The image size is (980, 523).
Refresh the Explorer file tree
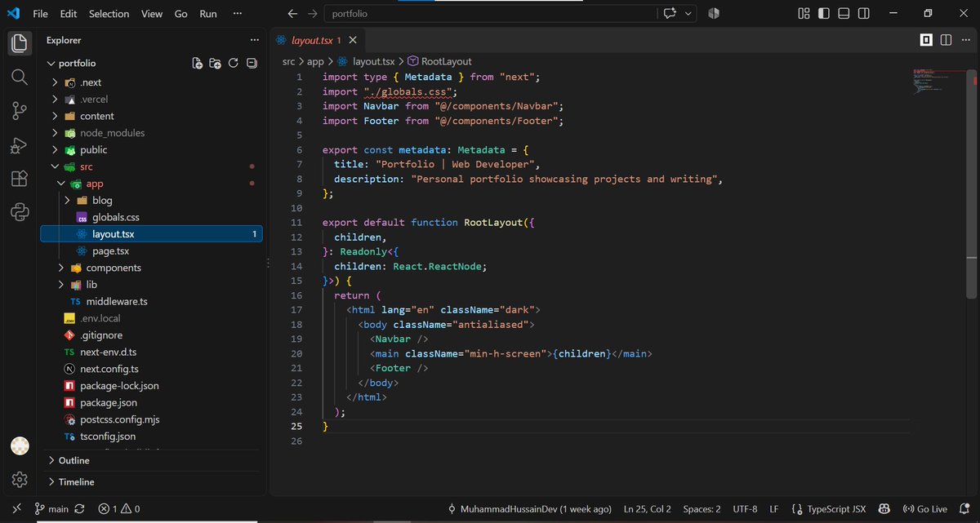coord(234,63)
